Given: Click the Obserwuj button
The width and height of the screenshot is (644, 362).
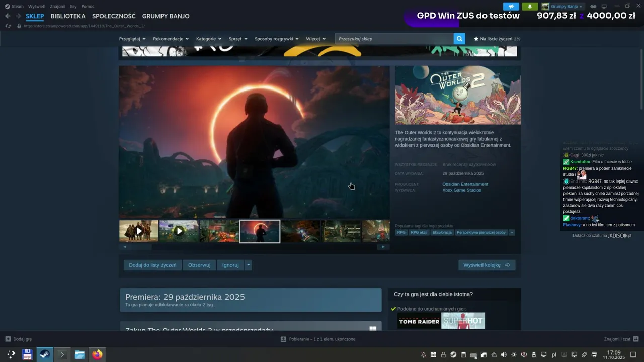Looking at the screenshot, I should (199, 265).
